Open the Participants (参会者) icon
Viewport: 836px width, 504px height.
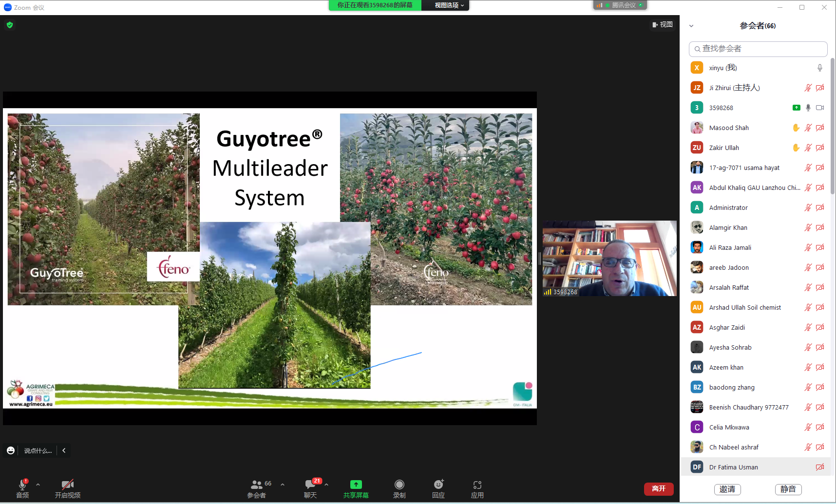click(x=256, y=485)
